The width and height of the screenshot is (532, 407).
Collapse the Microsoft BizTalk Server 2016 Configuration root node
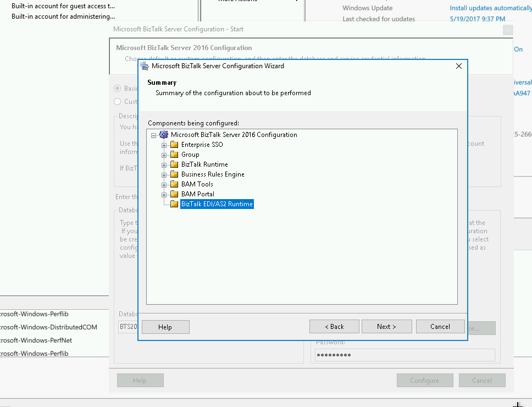click(154, 135)
